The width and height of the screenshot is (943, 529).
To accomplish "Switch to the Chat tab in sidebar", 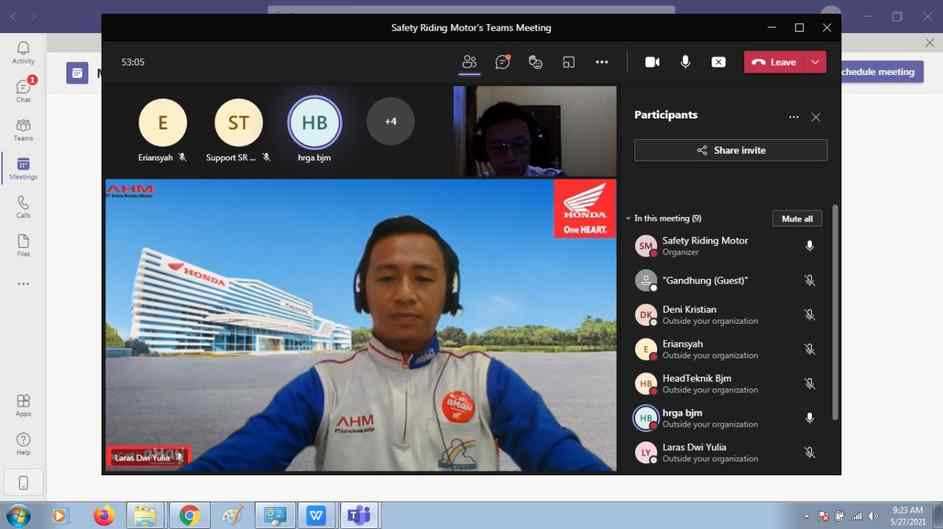I will click(23, 90).
